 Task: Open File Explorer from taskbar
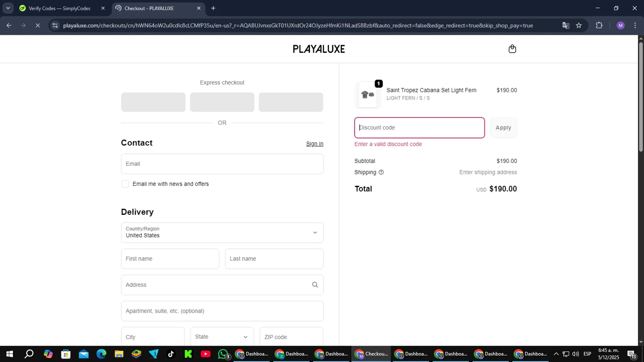point(119,354)
